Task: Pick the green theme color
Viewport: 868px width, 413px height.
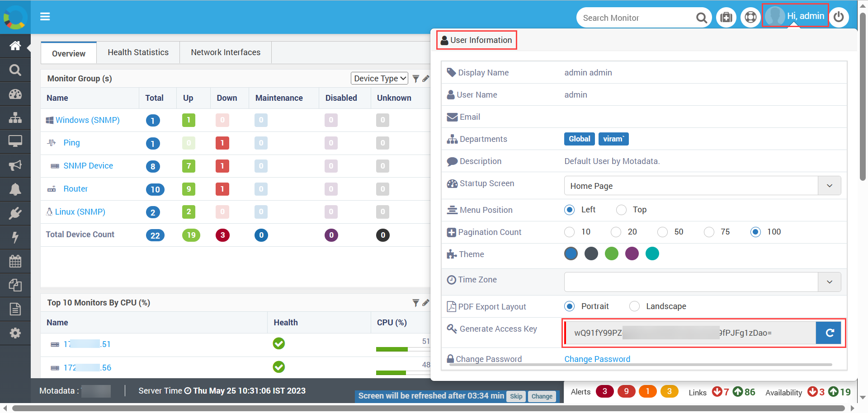Action: (611, 254)
